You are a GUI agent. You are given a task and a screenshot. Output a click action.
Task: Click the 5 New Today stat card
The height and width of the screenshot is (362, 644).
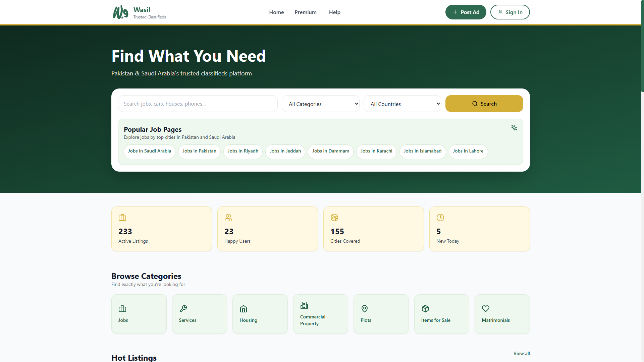tap(480, 229)
